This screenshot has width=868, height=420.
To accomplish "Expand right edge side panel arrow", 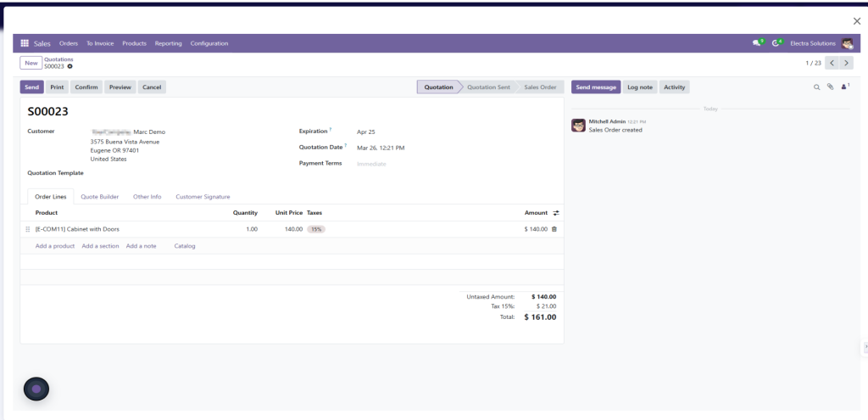I will 865,347.
